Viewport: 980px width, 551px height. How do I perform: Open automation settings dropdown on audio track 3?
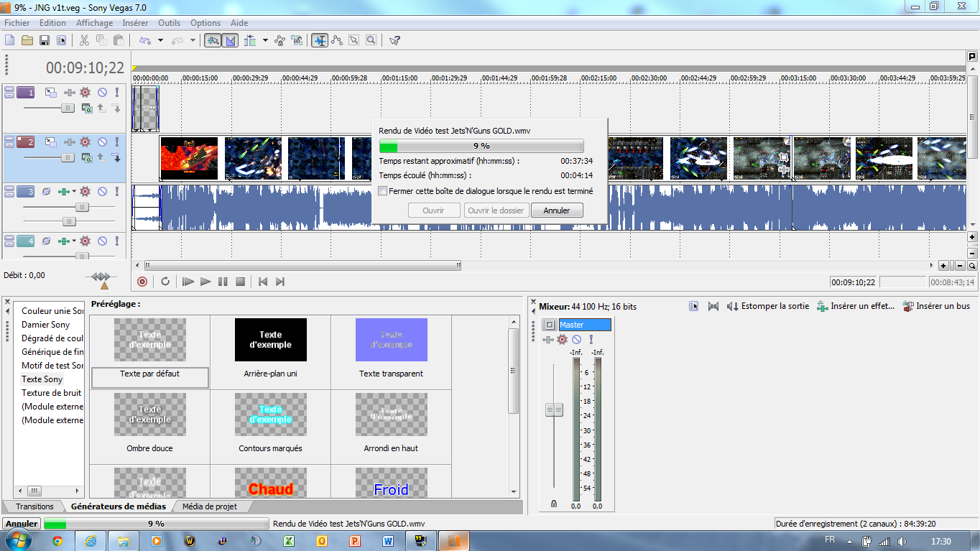tap(75, 192)
